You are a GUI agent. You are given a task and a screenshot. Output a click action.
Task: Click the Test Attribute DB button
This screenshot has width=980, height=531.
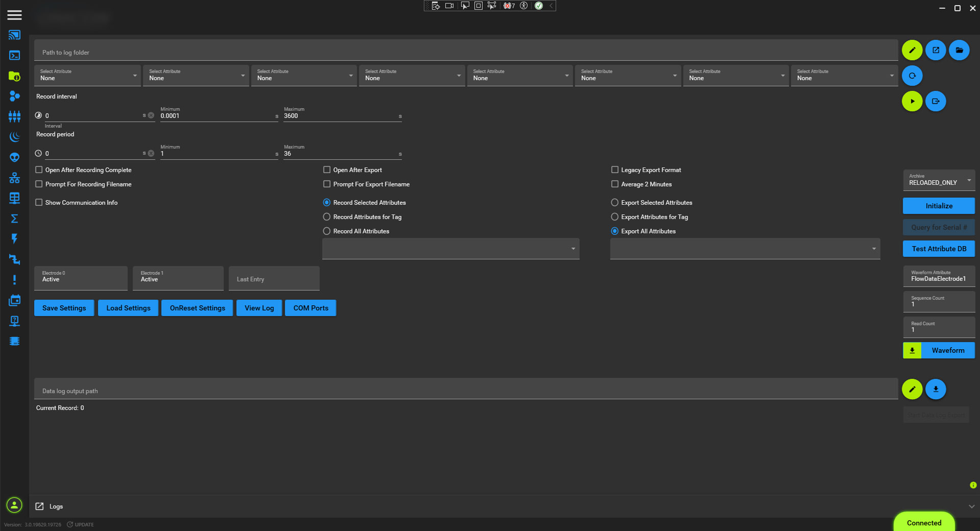coord(938,249)
